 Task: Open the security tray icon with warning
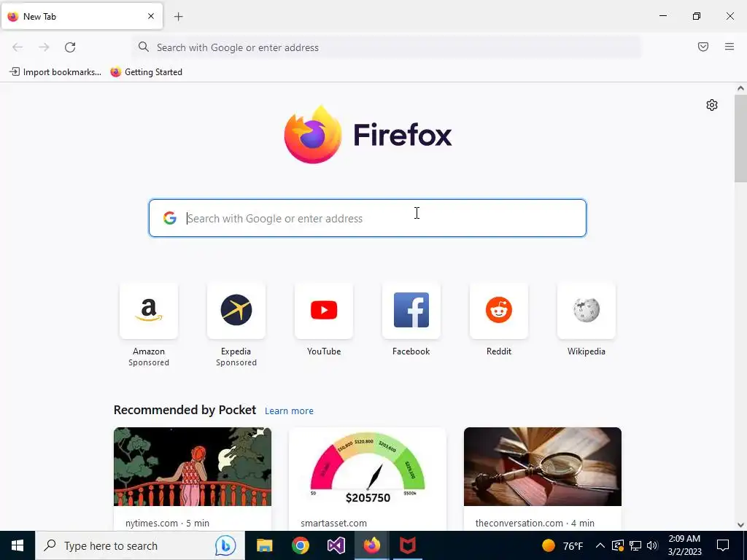618,545
